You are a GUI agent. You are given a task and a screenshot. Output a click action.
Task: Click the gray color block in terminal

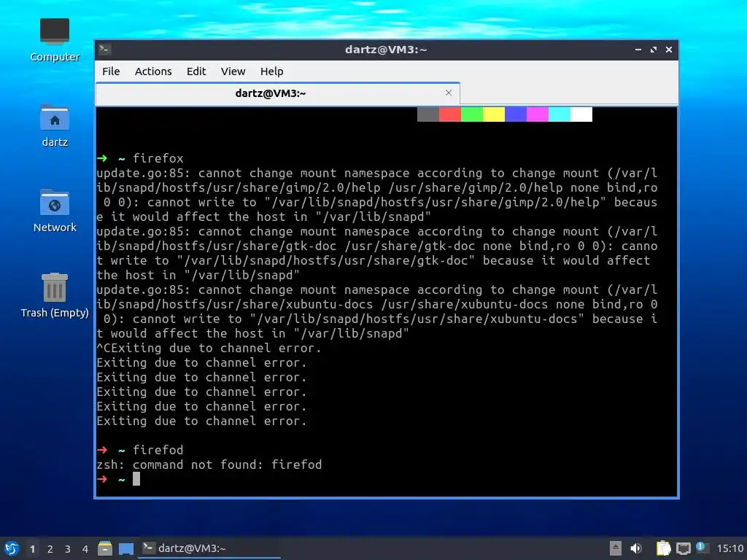point(427,114)
